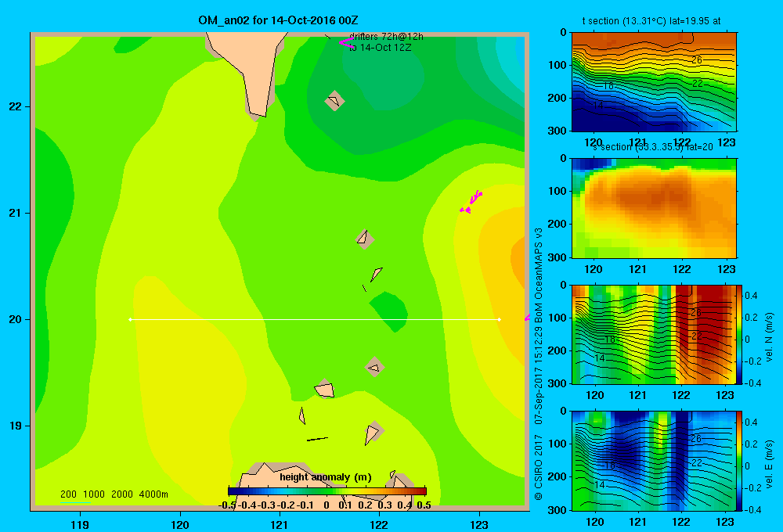Viewport: 783px width, 532px height.
Task: Click contour label "18" in vel. E panel
Action: (x=609, y=465)
